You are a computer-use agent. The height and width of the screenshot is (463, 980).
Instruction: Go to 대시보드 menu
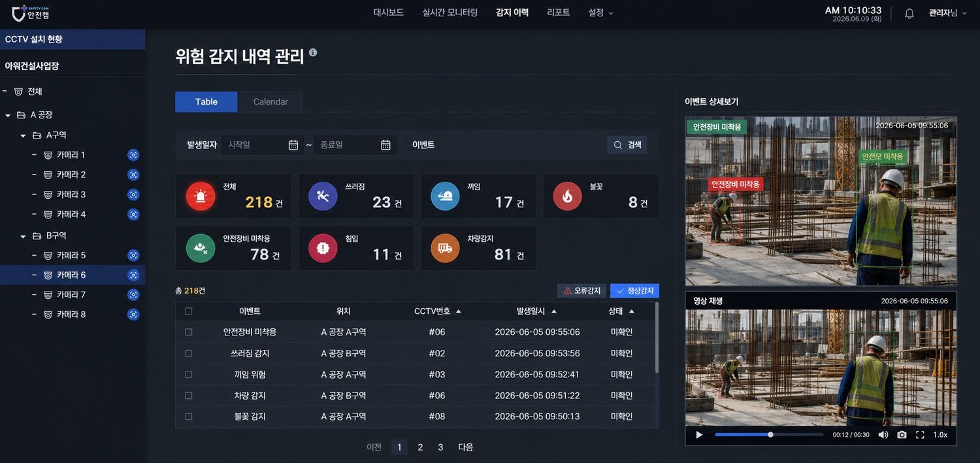click(x=388, y=12)
